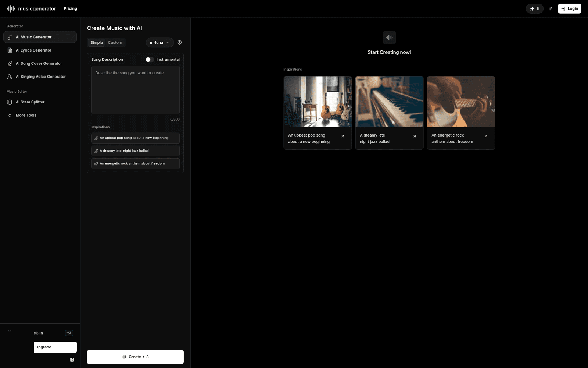Screen dimensions: 588x368
Task: Collapse the sidebar with panel icon
Action: point(72,360)
